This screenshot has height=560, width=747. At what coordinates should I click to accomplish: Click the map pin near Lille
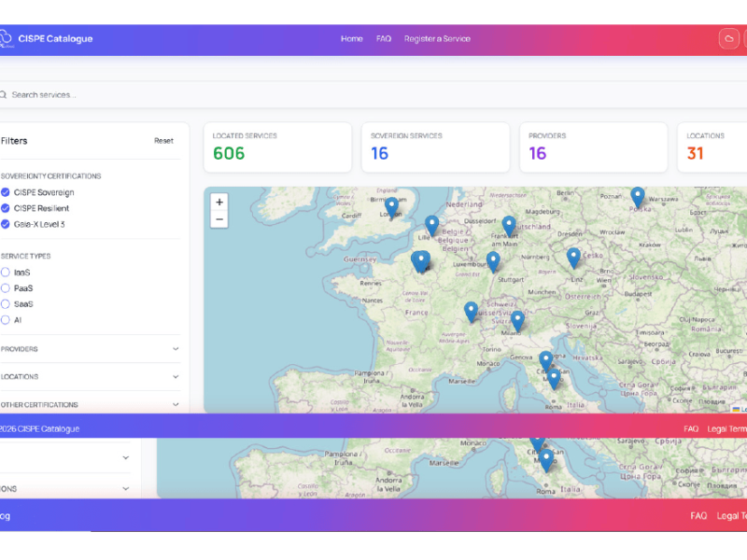coord(431,224)
